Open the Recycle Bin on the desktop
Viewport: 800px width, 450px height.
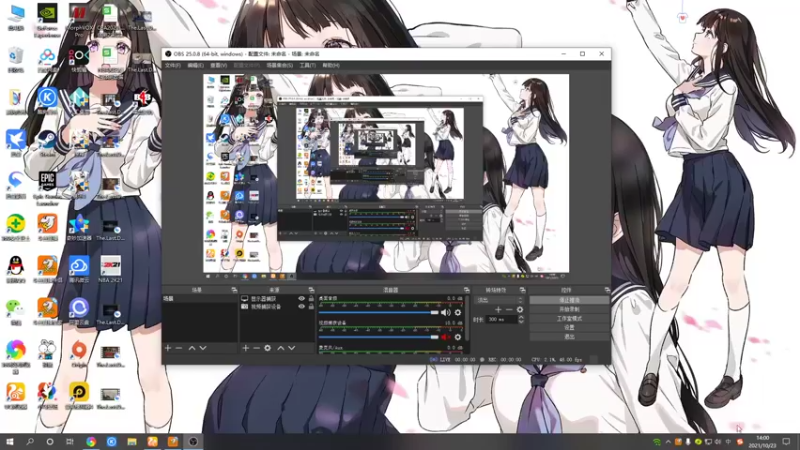coord(16,60)
